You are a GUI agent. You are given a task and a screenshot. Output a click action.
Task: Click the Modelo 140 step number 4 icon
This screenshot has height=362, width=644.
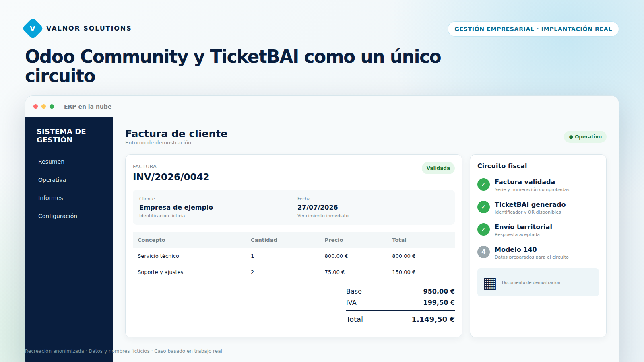tap(483, 252)
